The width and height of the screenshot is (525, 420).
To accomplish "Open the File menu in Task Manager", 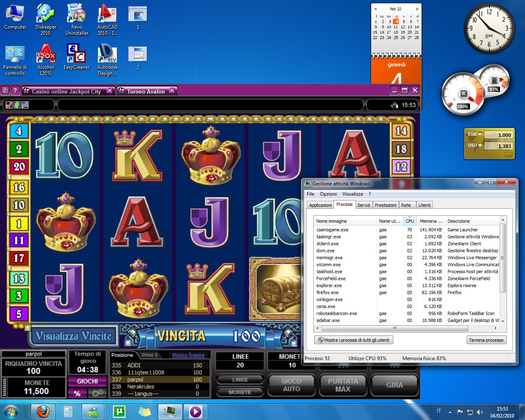I will click(x=310, y=194).
